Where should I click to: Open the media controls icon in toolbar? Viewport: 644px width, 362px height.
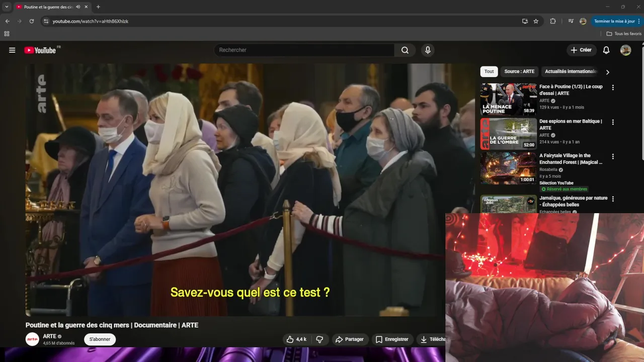pyautogui.click(x=571, y=21)
